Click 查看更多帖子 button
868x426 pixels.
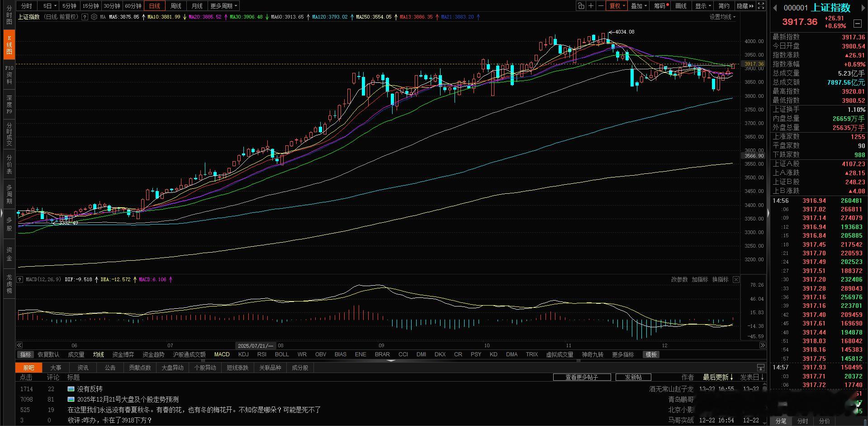[x=582, y=377]
